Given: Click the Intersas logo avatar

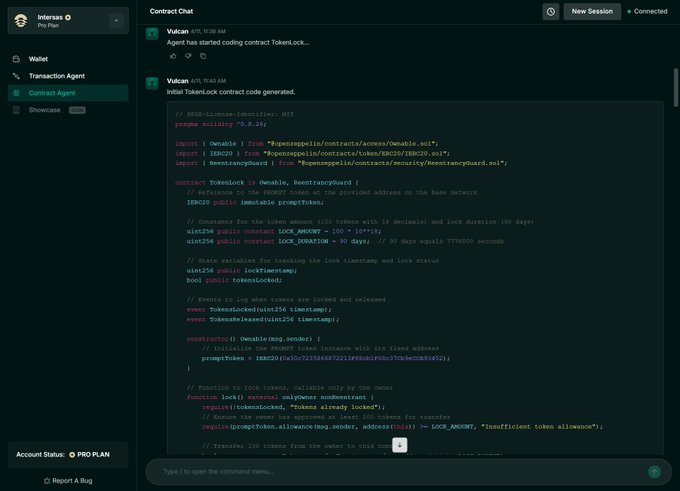Looking at the screenshot, I should [x=21, y=20].
